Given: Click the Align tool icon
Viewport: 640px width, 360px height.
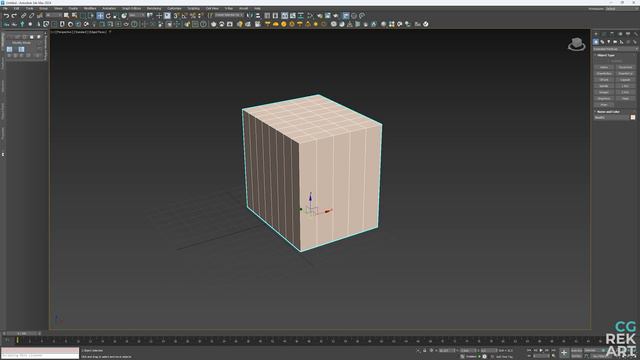Looking at the screenshot, I should tap(258, 16).
